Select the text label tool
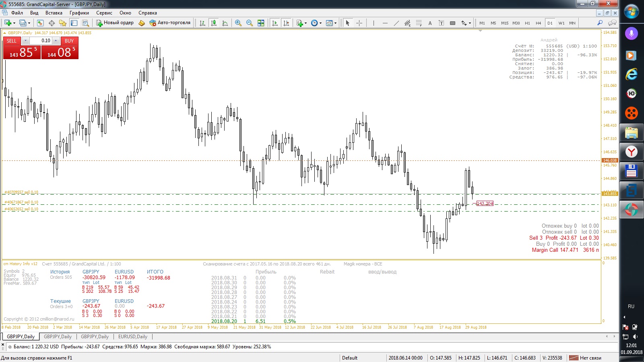The width and height of the screenshot is (644, 362). (x=441, y=23)
